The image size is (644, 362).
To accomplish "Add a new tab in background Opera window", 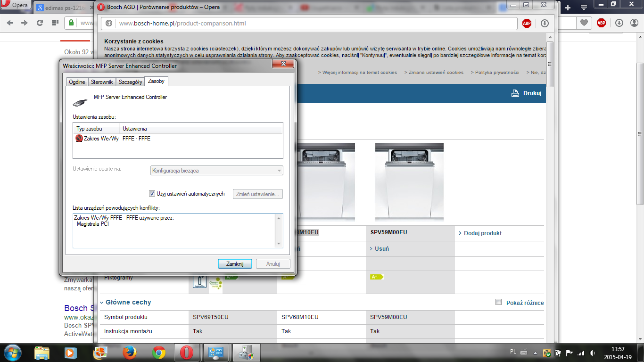I will click(x=568, y=8).
